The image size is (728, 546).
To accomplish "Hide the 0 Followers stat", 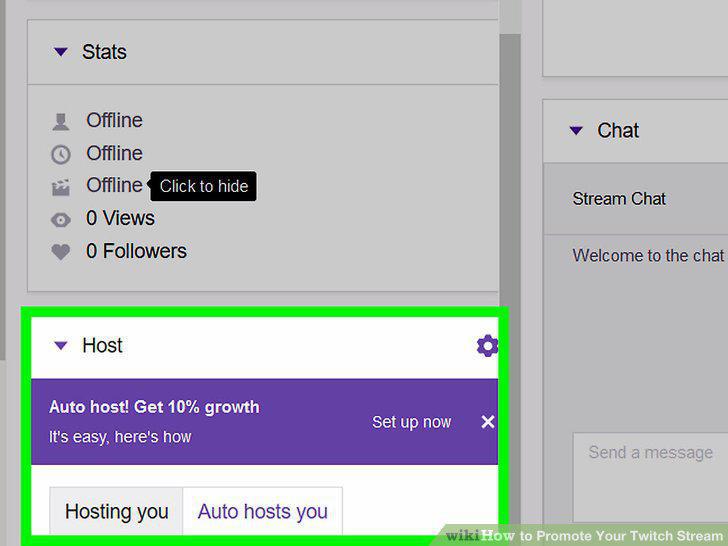I will (x=136, y=251).
